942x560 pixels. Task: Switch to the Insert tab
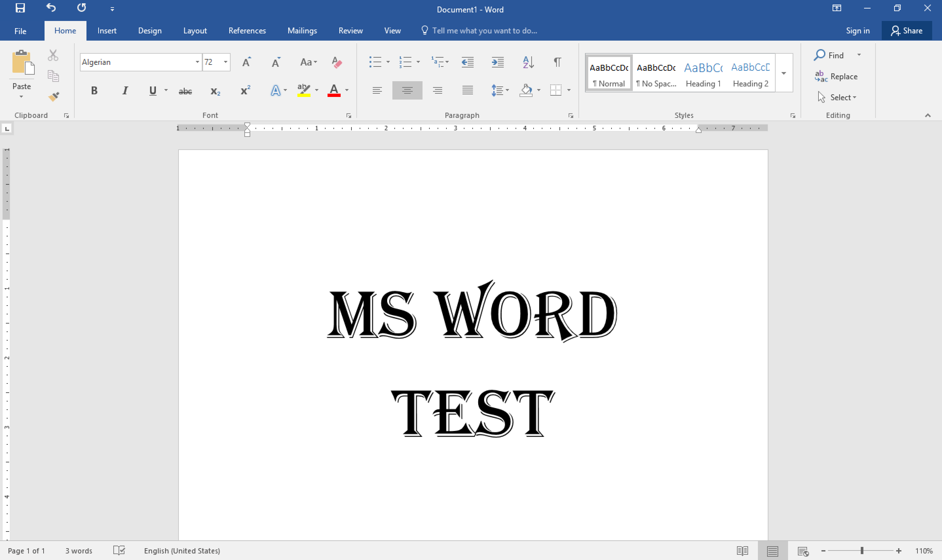point(107,31)
